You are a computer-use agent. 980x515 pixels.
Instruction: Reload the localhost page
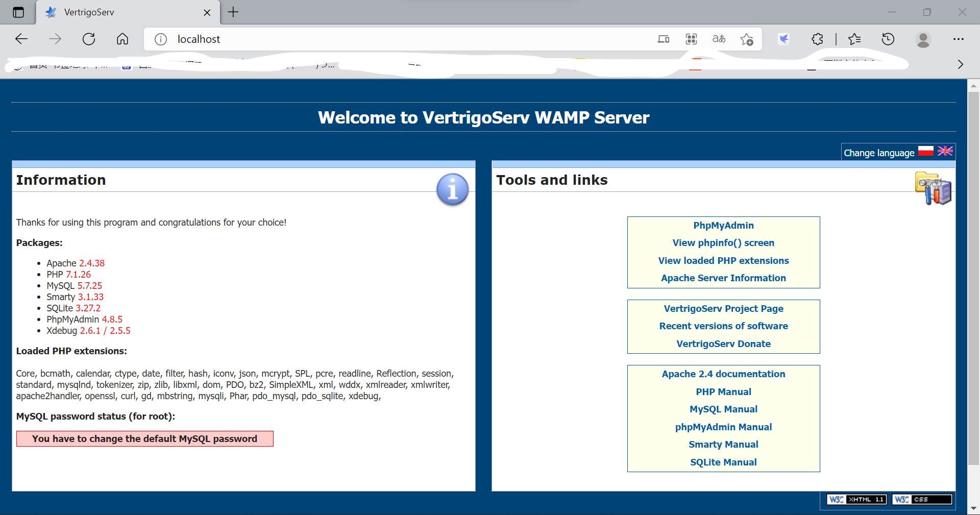pyautogui.click(x=89, y=39)
